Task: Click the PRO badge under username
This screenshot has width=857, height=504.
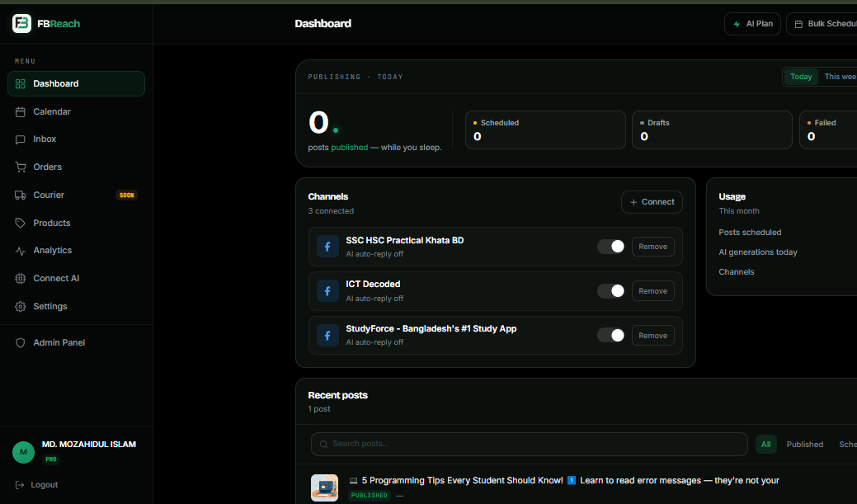Action: click(51, 459)
